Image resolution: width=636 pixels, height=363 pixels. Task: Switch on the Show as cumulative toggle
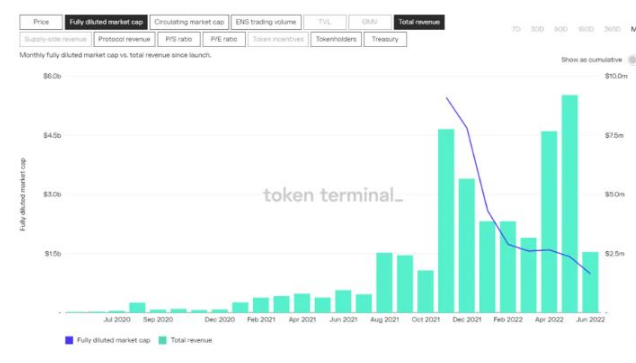pyautogui.click(x=632, y=60)
